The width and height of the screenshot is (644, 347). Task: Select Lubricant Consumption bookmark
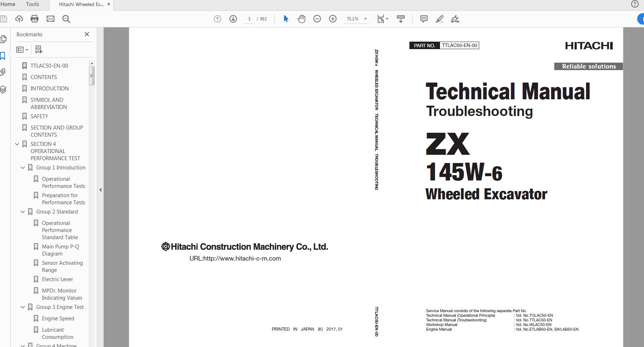coord(57,333)
